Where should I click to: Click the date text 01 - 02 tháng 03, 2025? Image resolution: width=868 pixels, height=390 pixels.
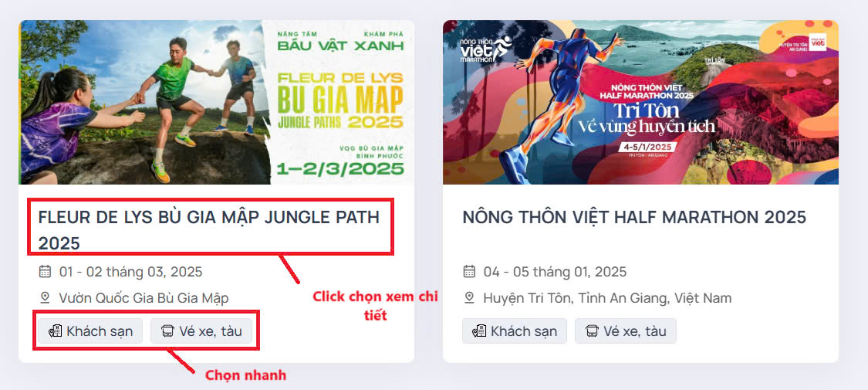point(130,272)
